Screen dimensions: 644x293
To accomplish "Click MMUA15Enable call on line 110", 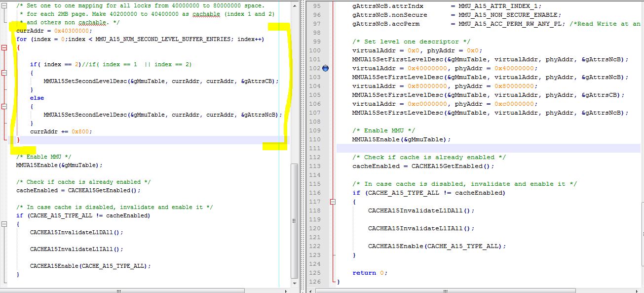I will pos(401,139).
